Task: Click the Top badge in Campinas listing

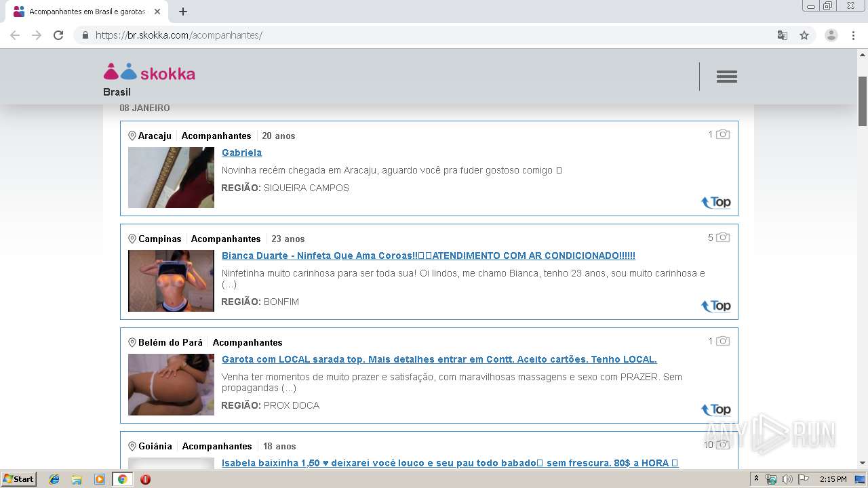Action: 716,306
